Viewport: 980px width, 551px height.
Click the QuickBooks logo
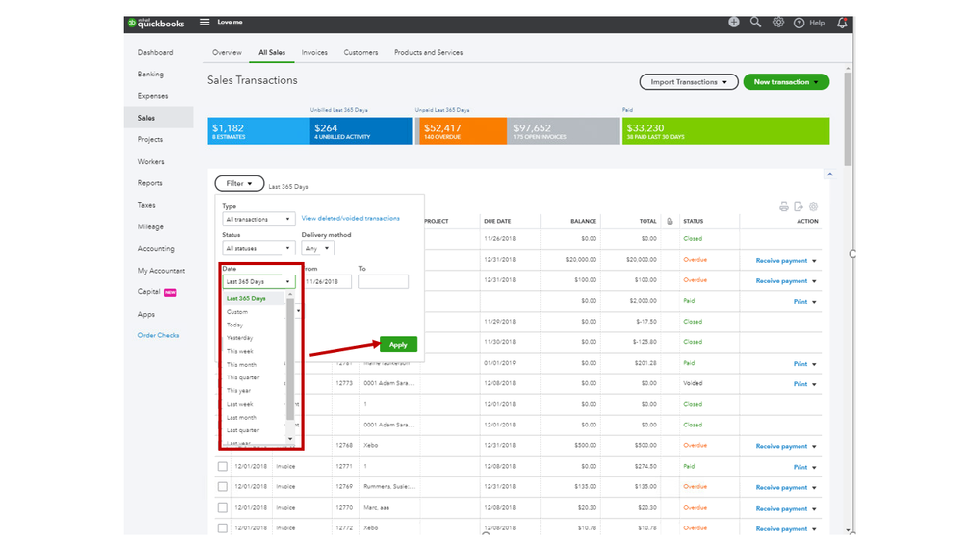coord(156,24)
